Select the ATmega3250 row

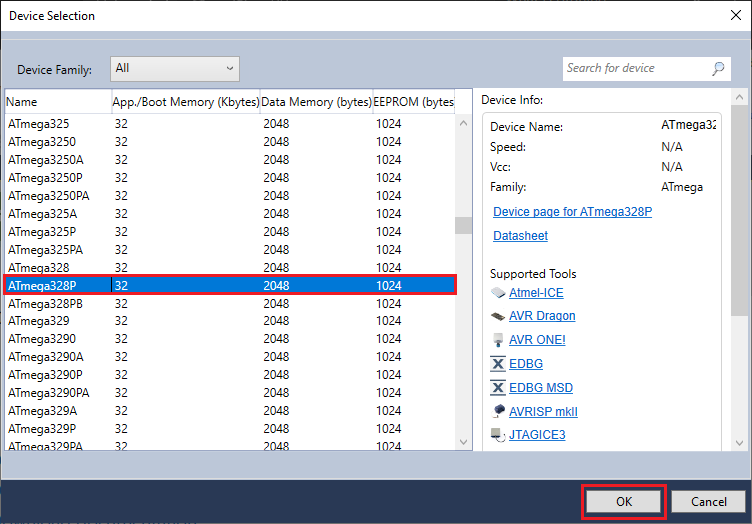coord(230,142)
